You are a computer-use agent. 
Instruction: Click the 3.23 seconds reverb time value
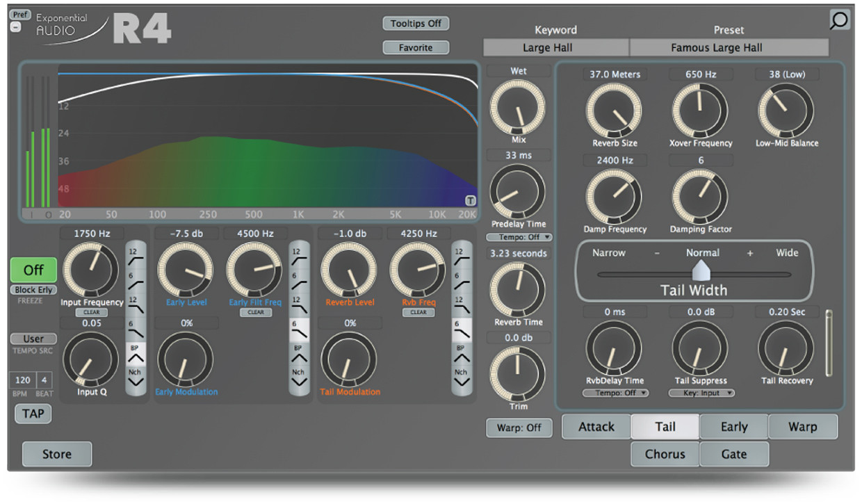(519, 254)
